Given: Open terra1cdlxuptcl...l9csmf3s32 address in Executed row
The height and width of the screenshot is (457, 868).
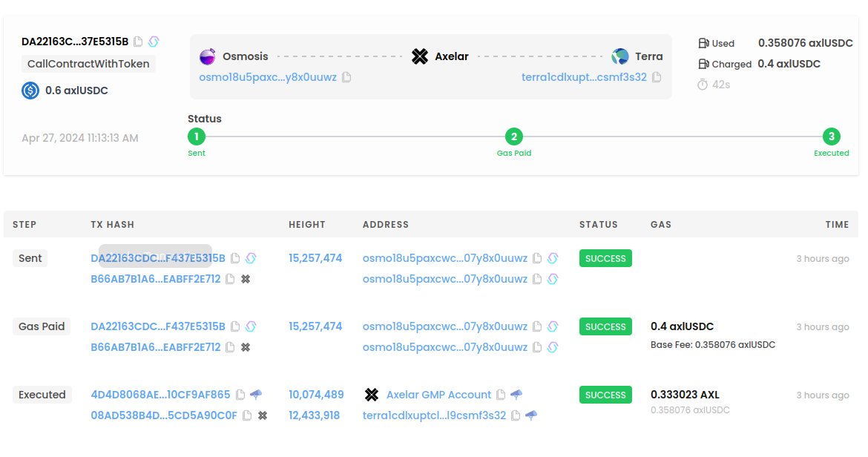Looking at the screenshot, I should point(435,415).
